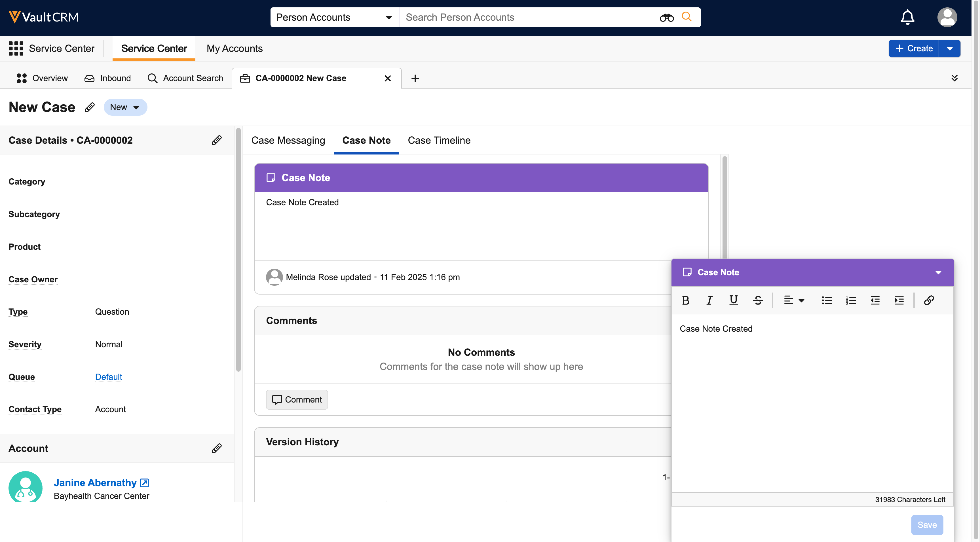Open notifications bell
The height and width of the screenshot is (542, 980).
click(x=907, y=17)
